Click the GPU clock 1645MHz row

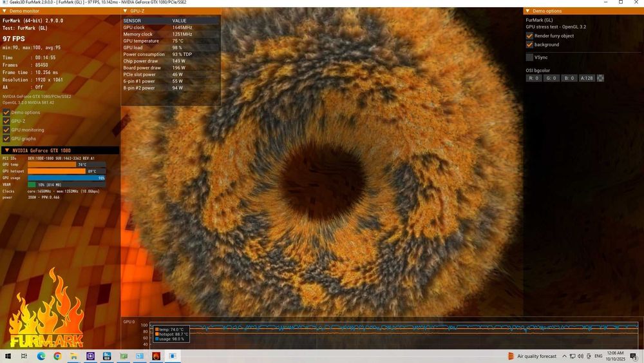tap(171, 28)
